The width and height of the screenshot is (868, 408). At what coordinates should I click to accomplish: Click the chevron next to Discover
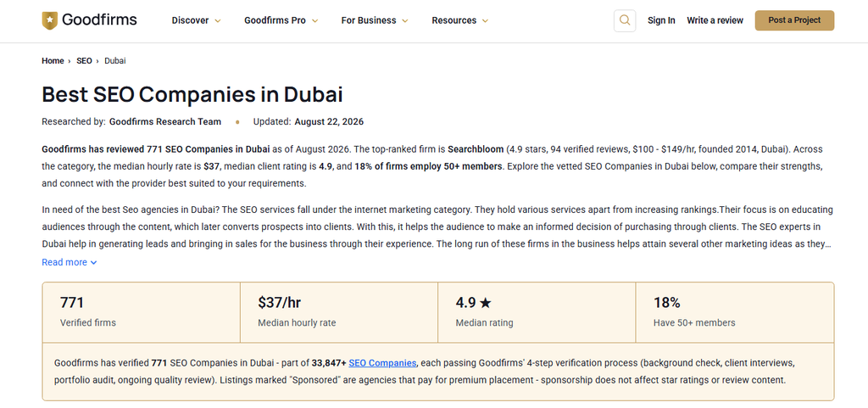(x=218, y=20)
